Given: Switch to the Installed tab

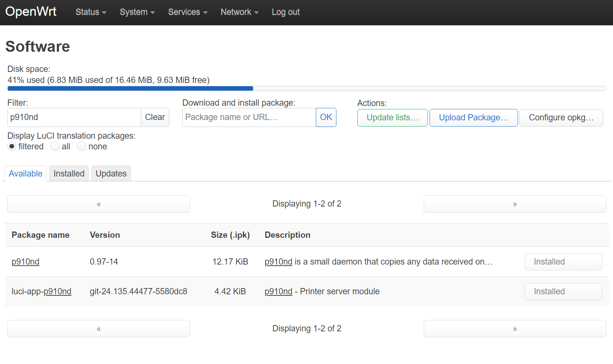Looking at the screenshot, I should [69, 174].
